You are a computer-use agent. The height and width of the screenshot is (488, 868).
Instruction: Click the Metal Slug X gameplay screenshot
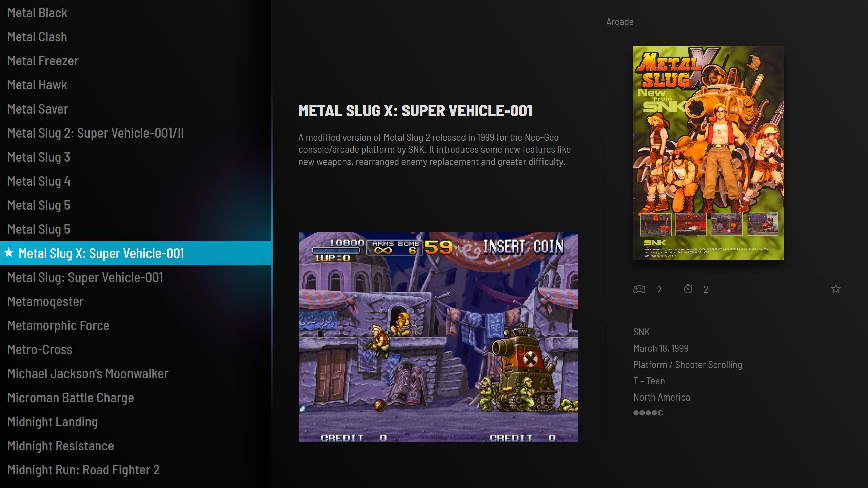pyautogui.click(x=438, y=337)
